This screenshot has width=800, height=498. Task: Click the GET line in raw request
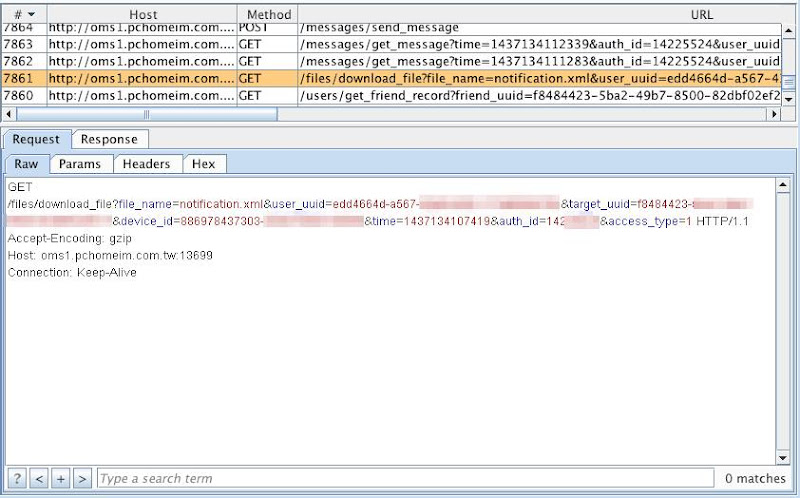click(20, 187)
